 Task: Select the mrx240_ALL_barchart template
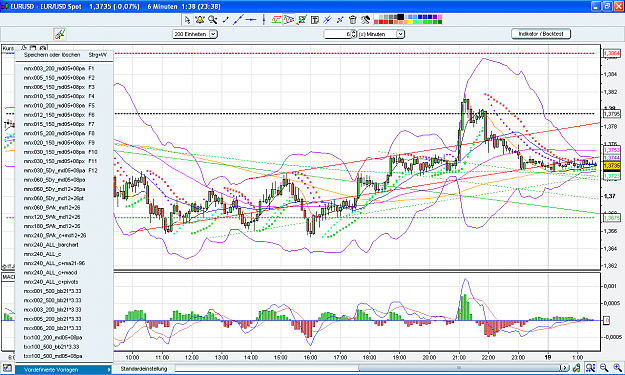65,245
